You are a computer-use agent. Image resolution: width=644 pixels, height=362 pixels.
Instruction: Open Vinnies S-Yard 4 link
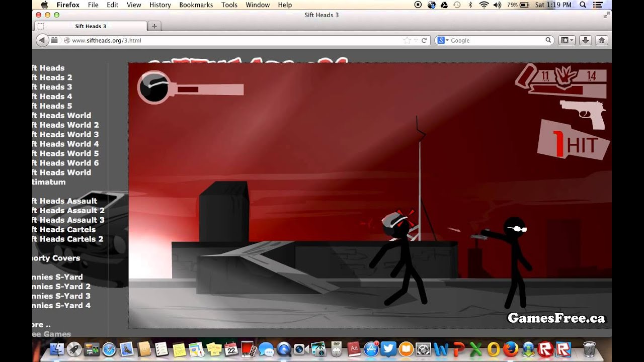pyautogui.click(x=61, y=306)
